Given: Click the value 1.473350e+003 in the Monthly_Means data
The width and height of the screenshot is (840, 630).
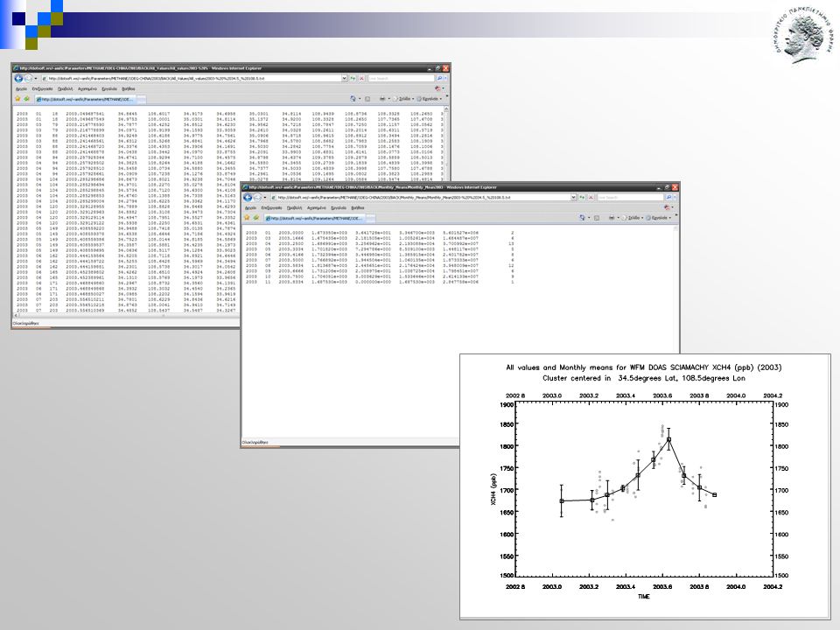Looking at the screenshot, I should (x=329, y=233).
